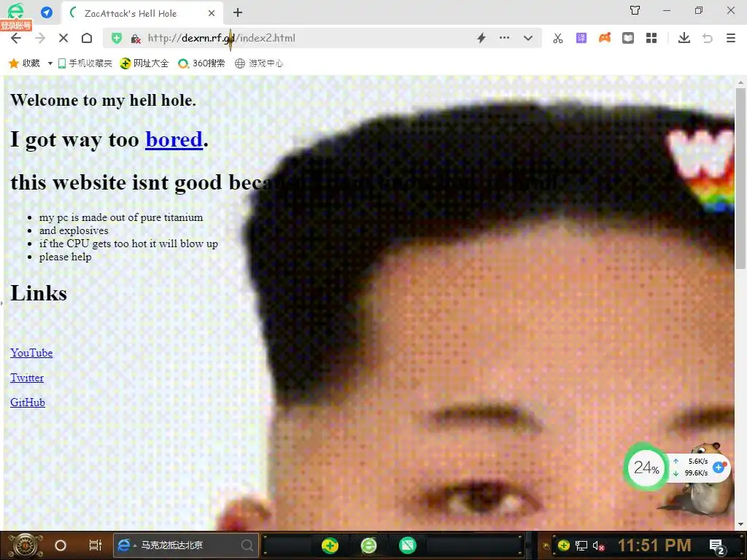Viewport: 747px width, 560px height.
Task: Open the downloads manager
Action: tap(684, 38)
